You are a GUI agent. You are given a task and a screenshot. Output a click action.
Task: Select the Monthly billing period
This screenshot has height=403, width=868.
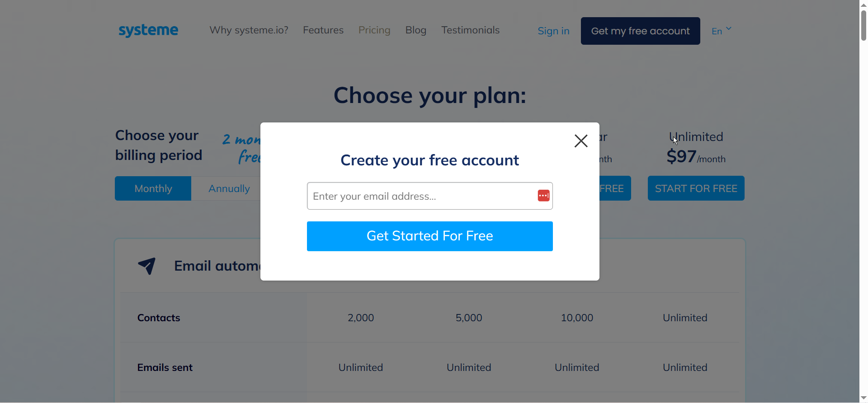click(x=153, y=188)
